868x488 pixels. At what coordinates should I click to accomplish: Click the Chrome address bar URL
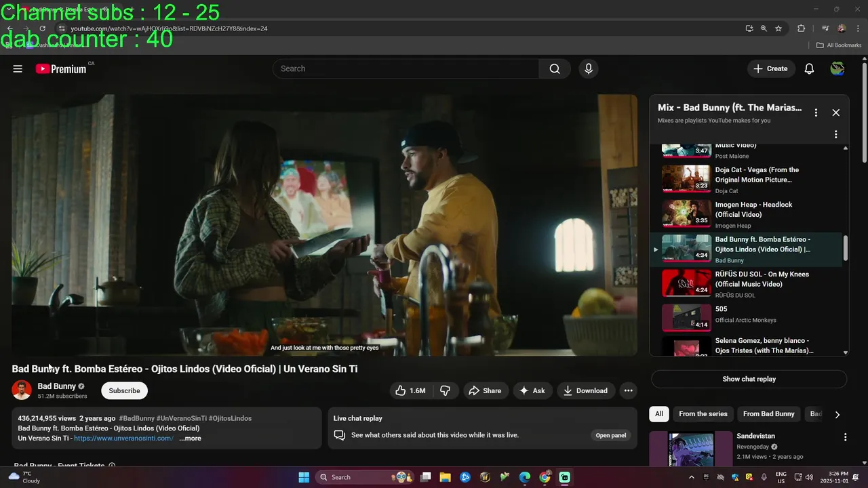170,28
